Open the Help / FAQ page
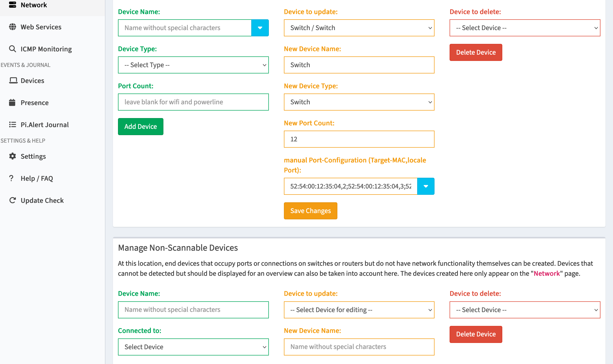This screenshot has width=613, height=364. point(37,178)
